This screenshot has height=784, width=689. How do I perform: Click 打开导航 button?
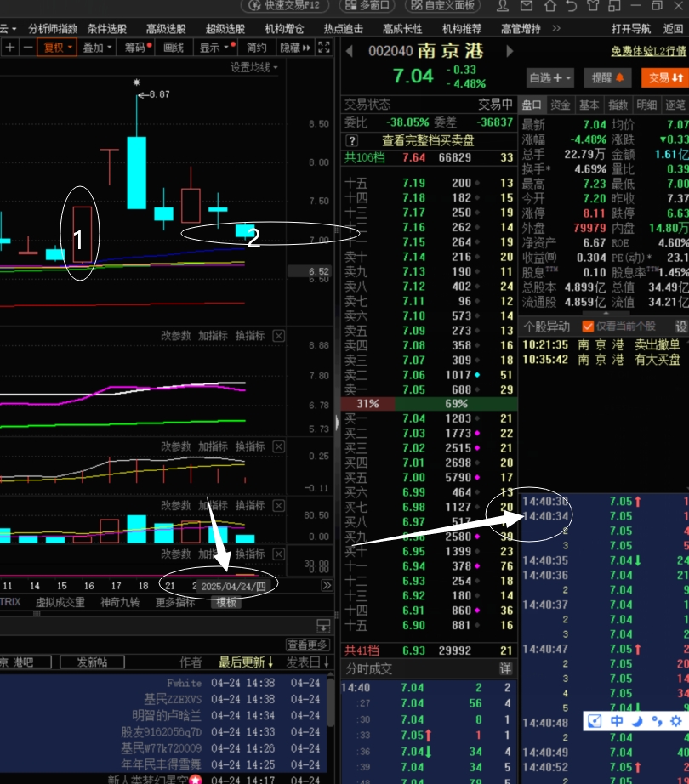pos(631,29)
